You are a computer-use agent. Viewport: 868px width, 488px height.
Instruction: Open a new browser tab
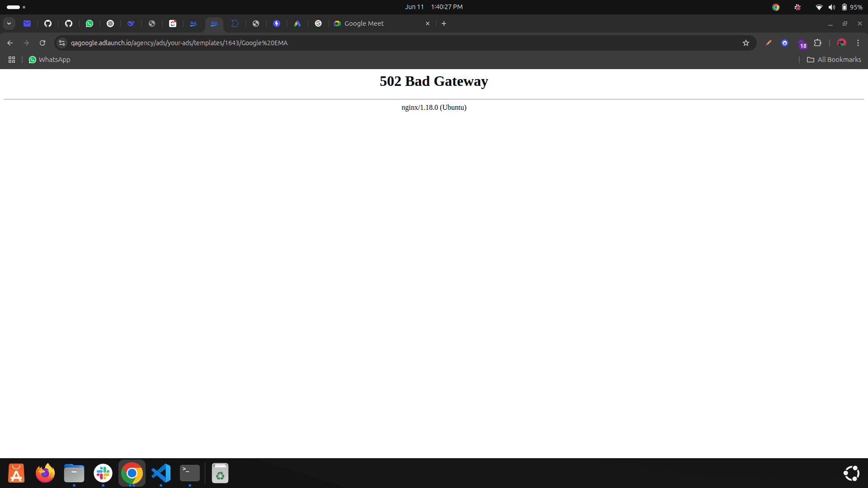[444, 23]
